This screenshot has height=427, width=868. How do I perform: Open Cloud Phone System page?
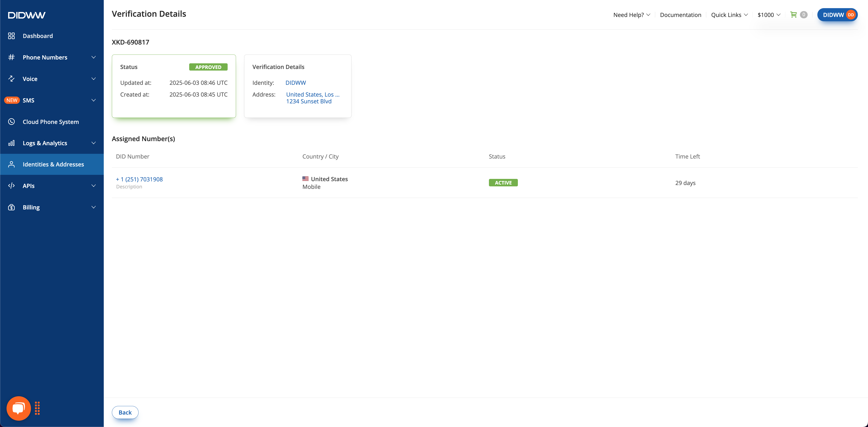tap(52, 122)
